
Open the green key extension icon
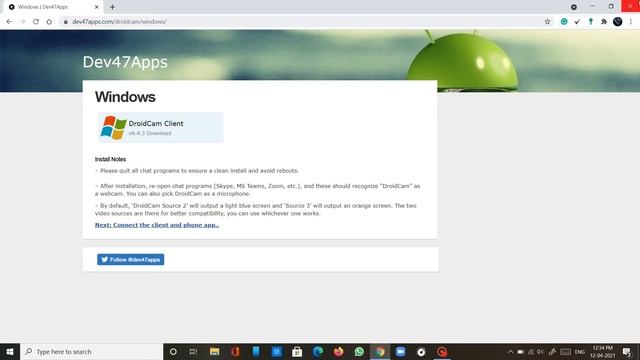[591, 22]
